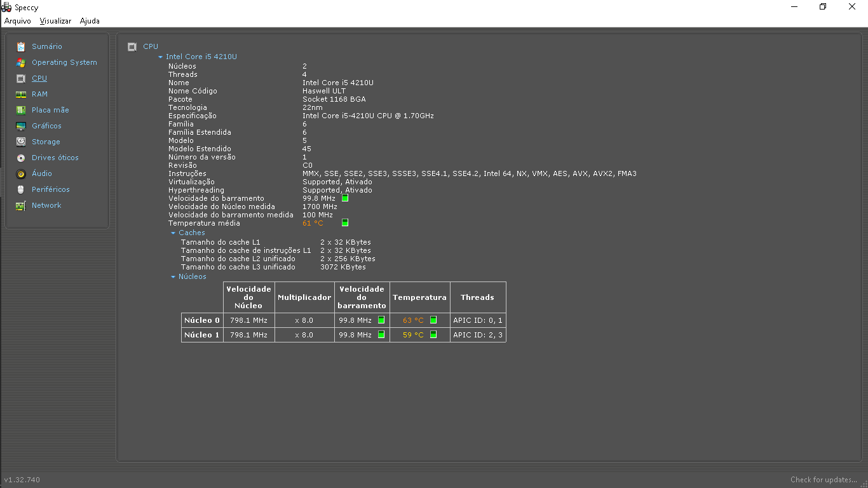868x488 pixels.
Task: Click the Caches heading text
Action: [x=192, y=233]
